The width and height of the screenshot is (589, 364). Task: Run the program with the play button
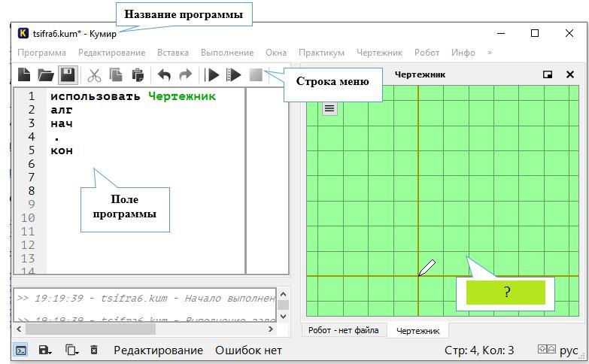click(x=212, y=74)
